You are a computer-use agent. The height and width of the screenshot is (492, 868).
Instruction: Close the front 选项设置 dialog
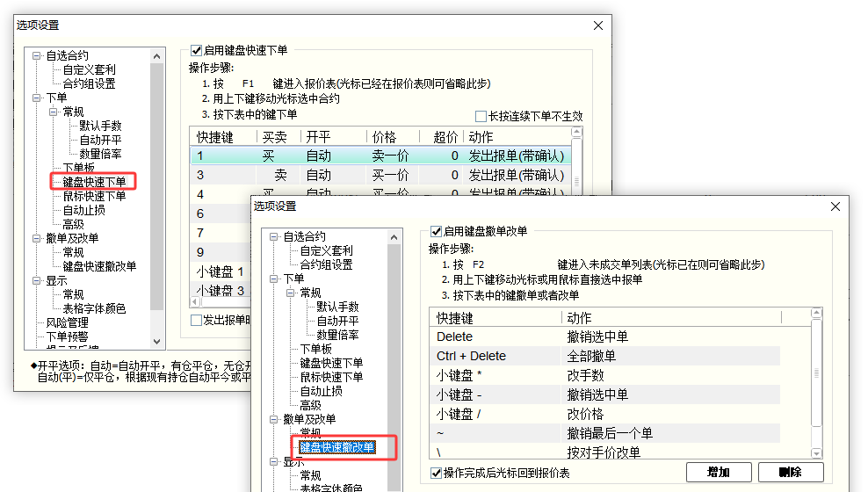(x=835, y=206)
